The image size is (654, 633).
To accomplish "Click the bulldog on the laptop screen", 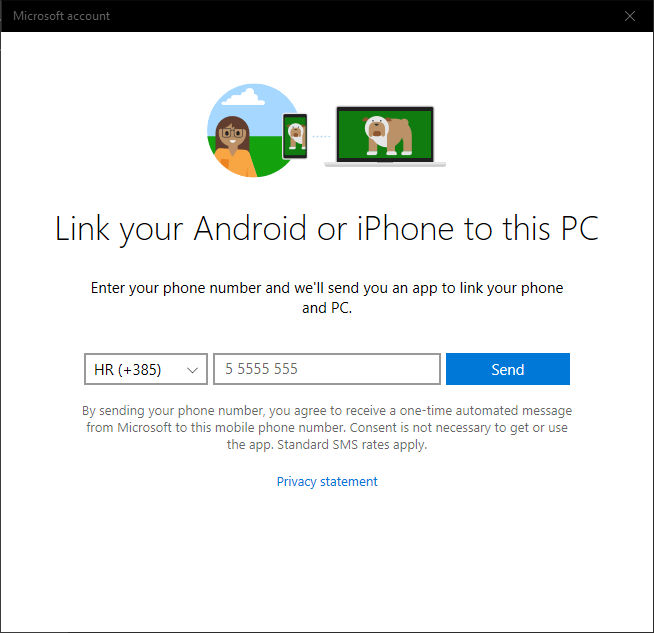I will pyautogui.click(x=386, y=135).
